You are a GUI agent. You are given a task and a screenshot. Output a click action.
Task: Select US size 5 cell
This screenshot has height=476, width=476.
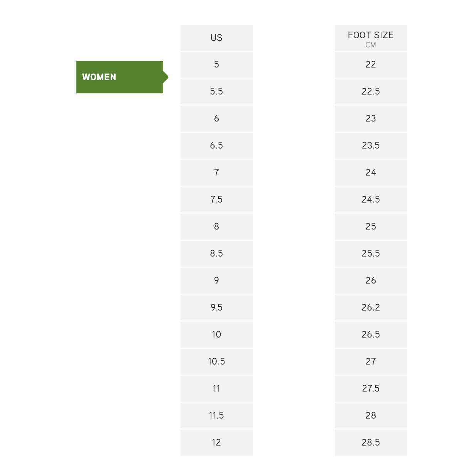click(x=216, y=64)
